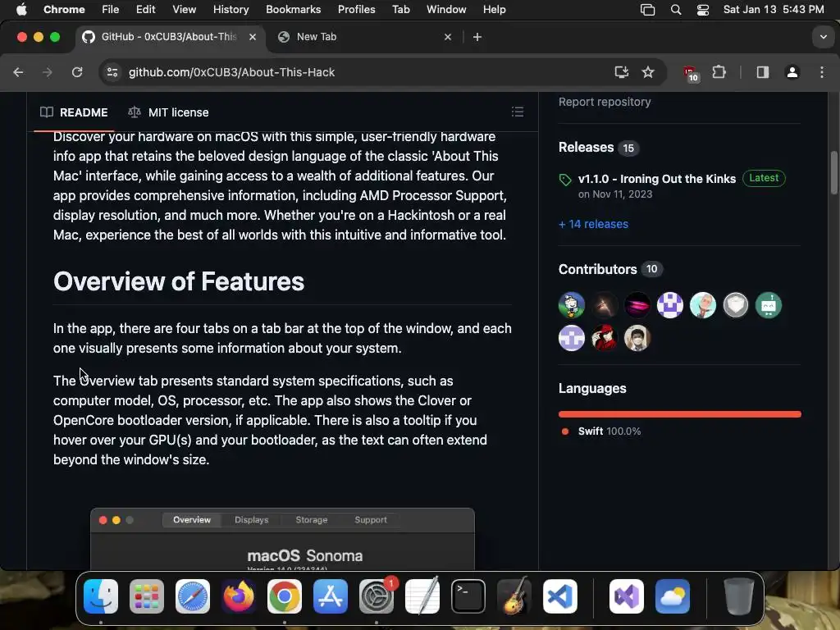The width and height of the screenshot is (840, 630).
Task: Open Spotlight search in menu bar
Action: (676, 10)
